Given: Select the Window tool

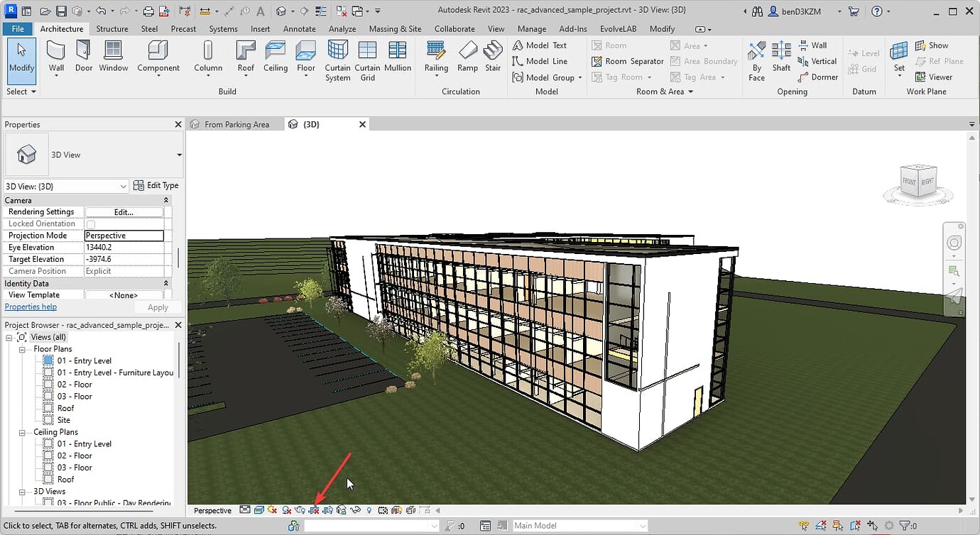Looking at the screenshot, I should [114, 57].
